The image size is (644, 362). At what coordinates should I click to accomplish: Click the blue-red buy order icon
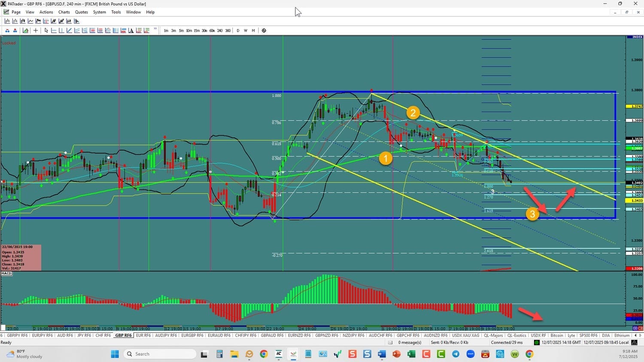point(7,30)
